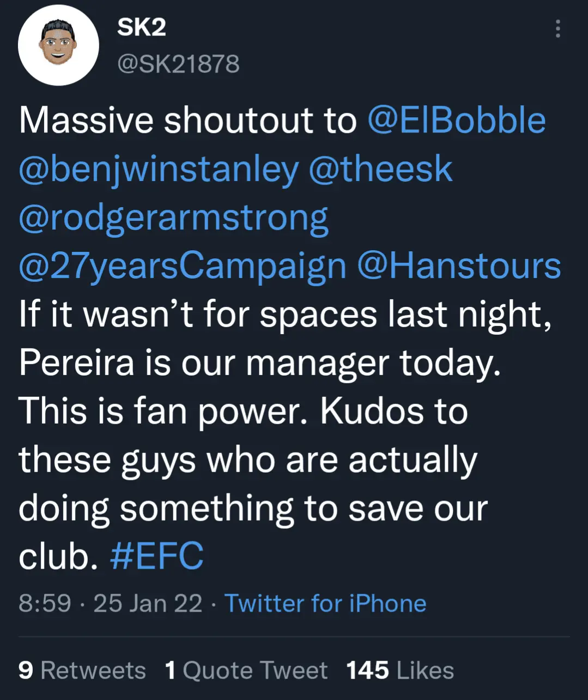Image resolution: width=588 pixels, height=700 pixels.
Task: View the 9 Retweets list
Action: point(82,670)
